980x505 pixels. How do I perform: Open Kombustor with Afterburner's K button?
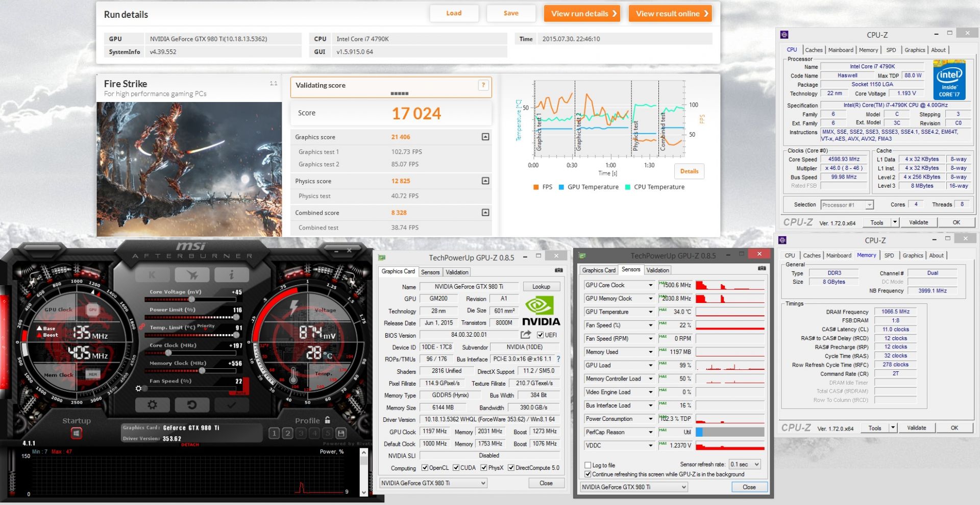pyautogui.click(x=152, y=275)
